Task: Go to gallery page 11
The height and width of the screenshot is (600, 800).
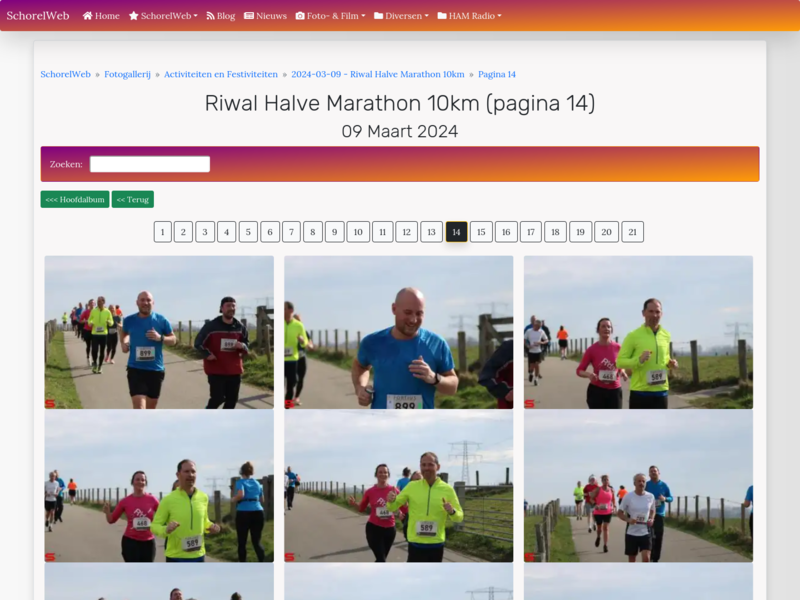Action: click(x=383, y=232)
